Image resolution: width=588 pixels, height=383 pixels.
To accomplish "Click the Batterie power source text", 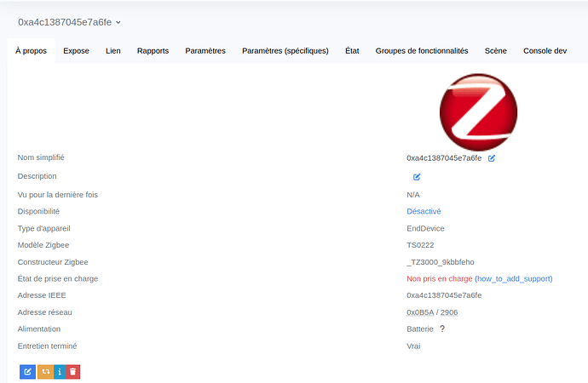I will tap(420, 329).
